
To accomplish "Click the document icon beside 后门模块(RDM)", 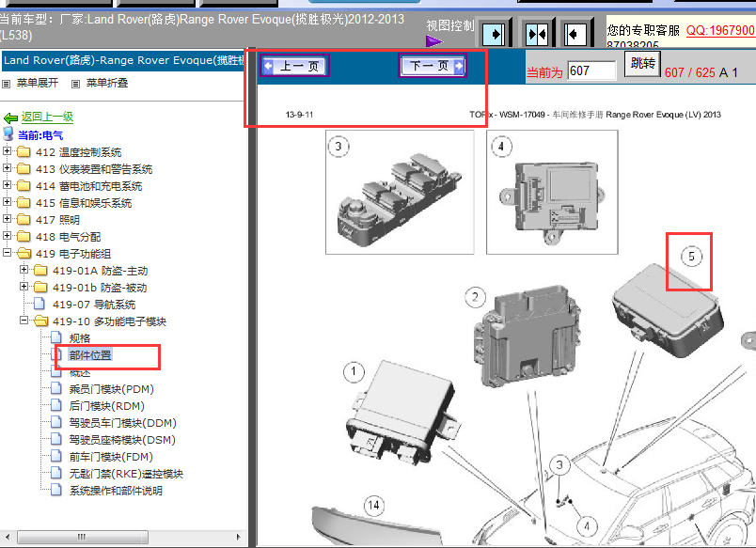I will (56, 405).
